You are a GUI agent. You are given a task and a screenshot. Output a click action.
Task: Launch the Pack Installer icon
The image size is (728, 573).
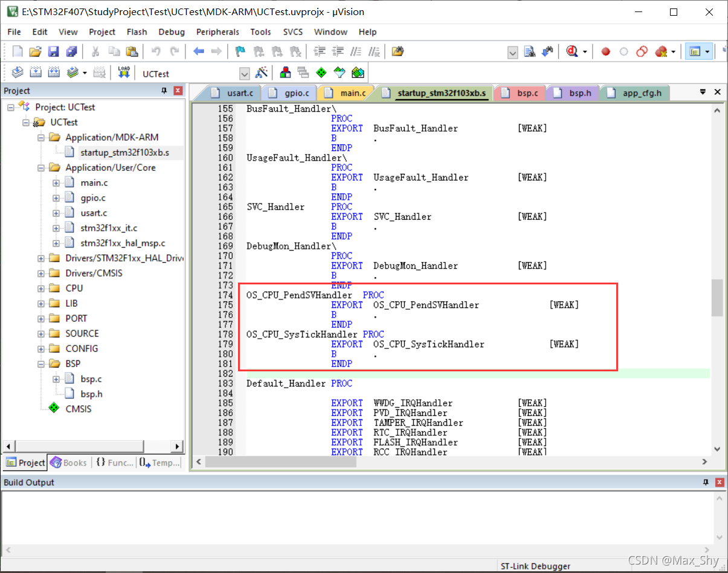pos(358,73)
